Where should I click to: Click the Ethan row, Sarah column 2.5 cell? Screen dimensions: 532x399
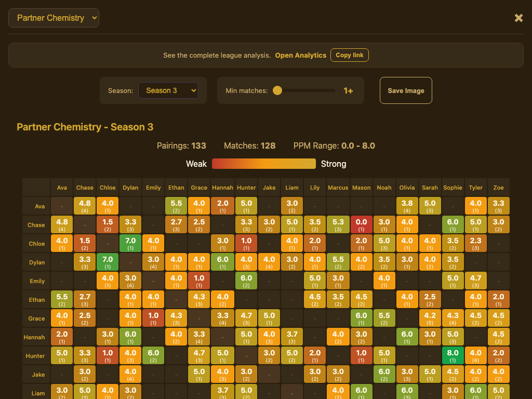[430, 299]
